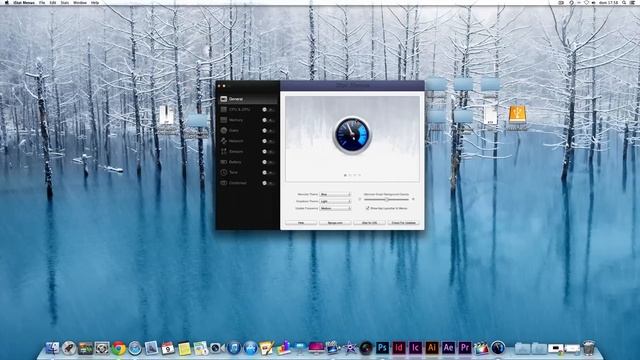
Task: Toggle the Disks switch
Action: click(268, 131)
